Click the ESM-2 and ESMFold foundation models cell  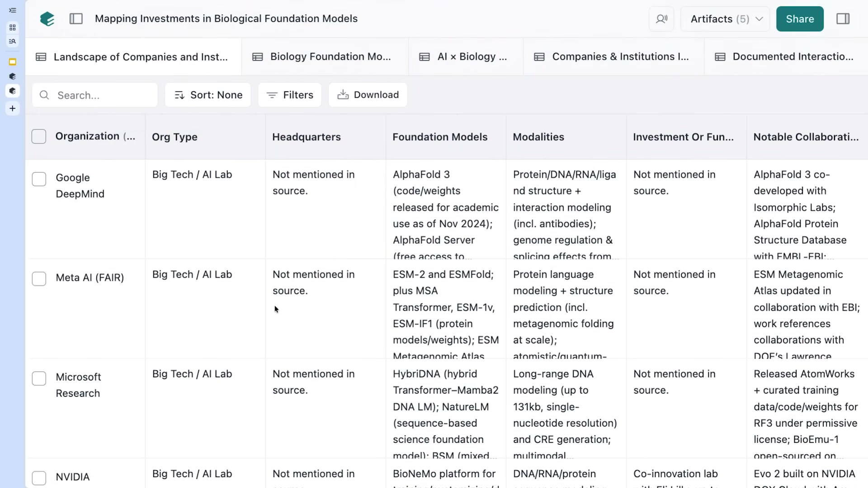pos(446,309)
